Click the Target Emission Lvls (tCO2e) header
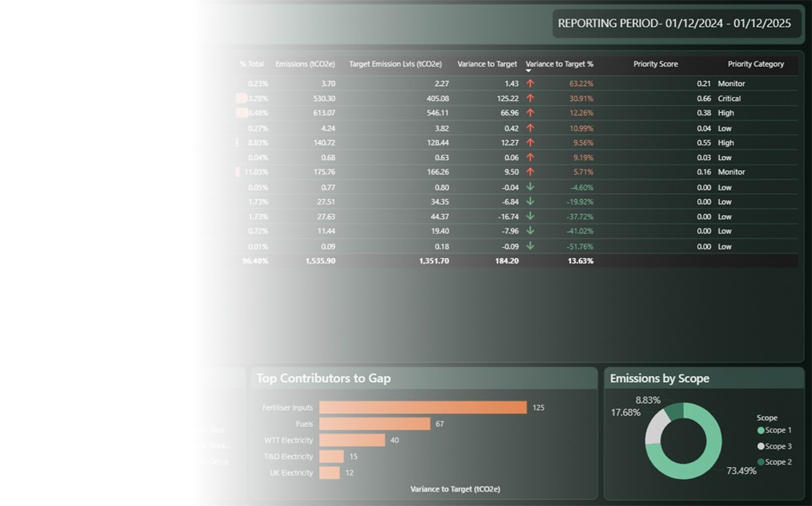The image size is (812, 506). point(395,64)
